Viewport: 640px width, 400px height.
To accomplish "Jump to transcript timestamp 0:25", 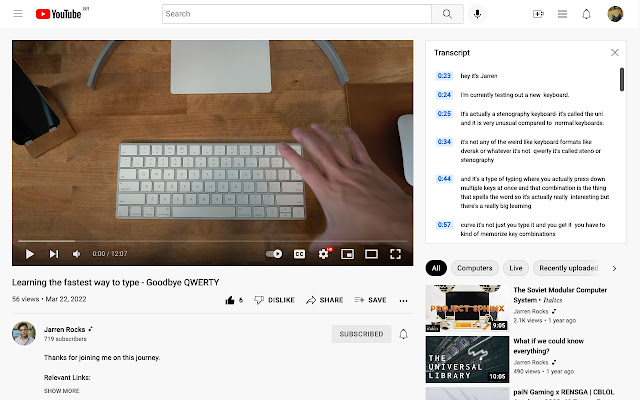I will 444,113.
